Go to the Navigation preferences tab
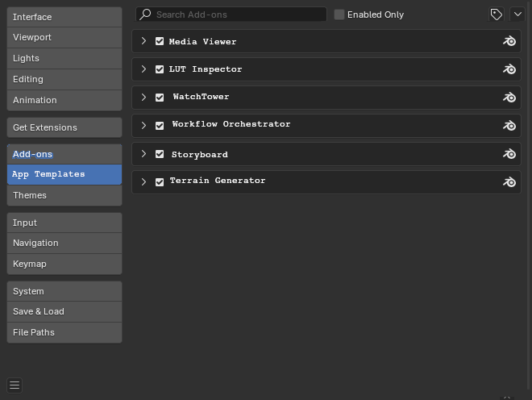Screen dimensions: 532x400 click(64, 243)
